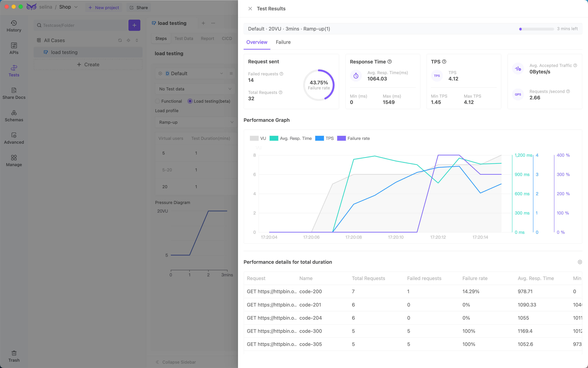Click the code-305 request row

click(413, 344)
